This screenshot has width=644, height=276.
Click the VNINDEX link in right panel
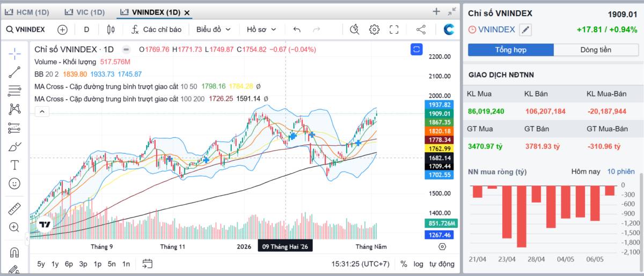pos(496,29)
